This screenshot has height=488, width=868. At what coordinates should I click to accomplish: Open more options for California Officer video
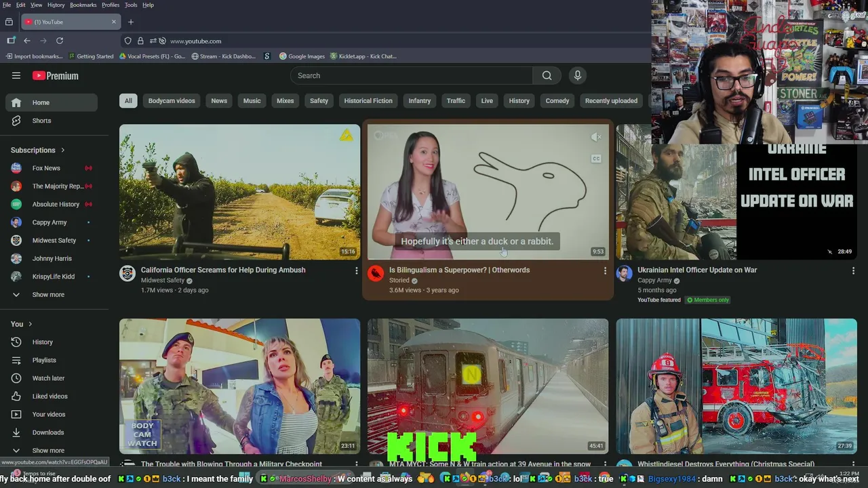coord(356,270)
